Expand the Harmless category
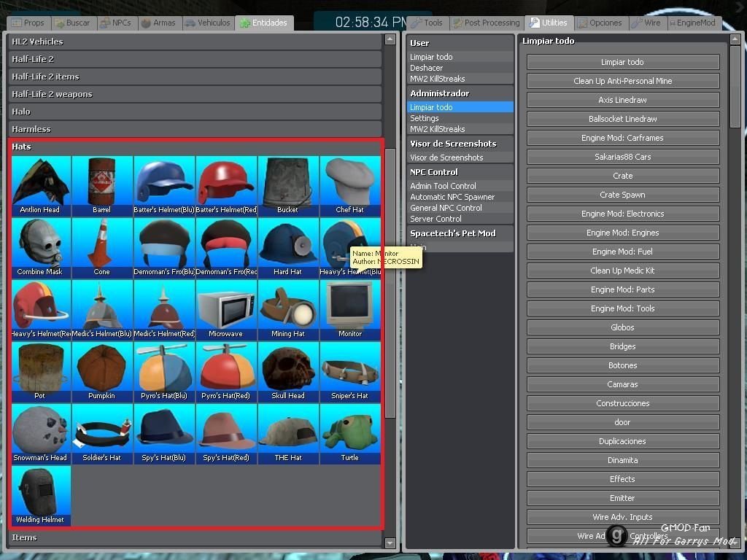The height and width of the screenshot is (560, 747). click(x=195, y=129)
